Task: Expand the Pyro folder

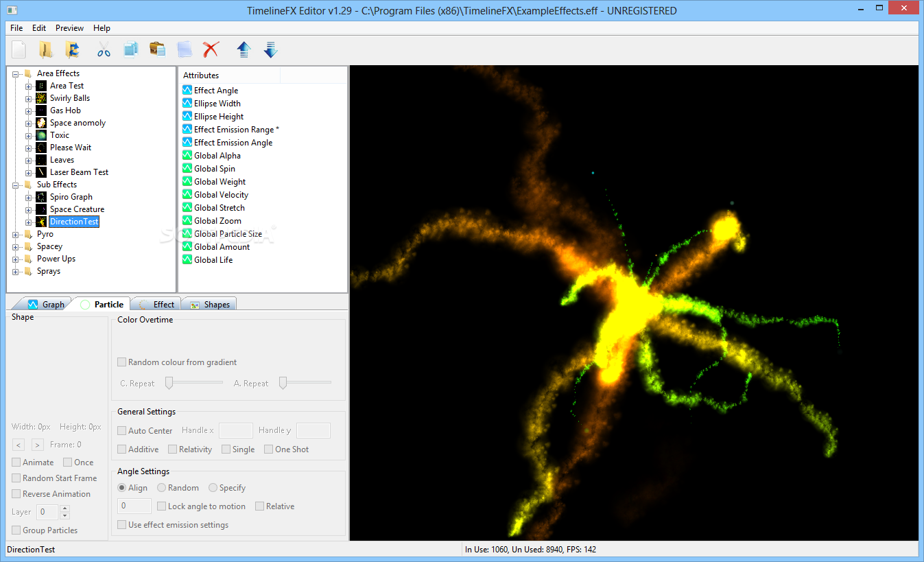Action: click(x=16, y=234)
